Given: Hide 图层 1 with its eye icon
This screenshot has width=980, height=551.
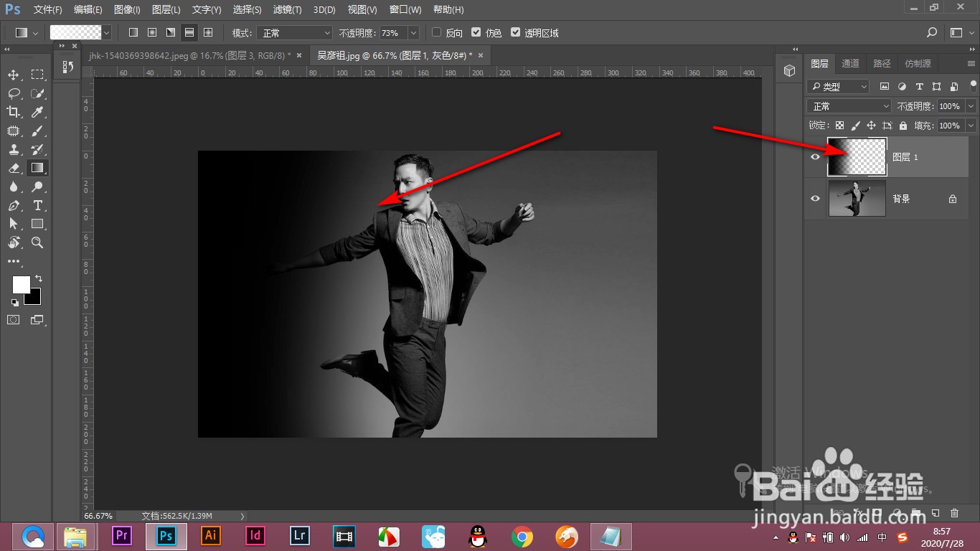Looking at the screenshot, I should coord(815,157).
